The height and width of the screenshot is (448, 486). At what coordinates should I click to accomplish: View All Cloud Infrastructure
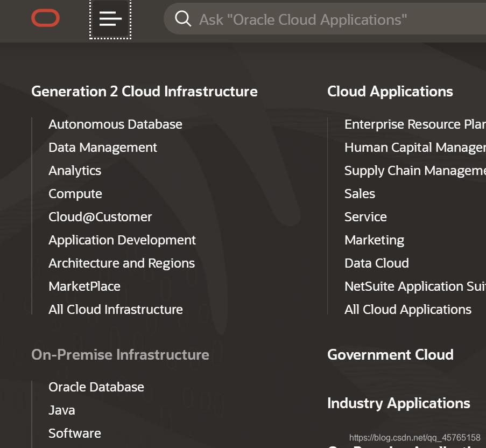coord(116,310)
